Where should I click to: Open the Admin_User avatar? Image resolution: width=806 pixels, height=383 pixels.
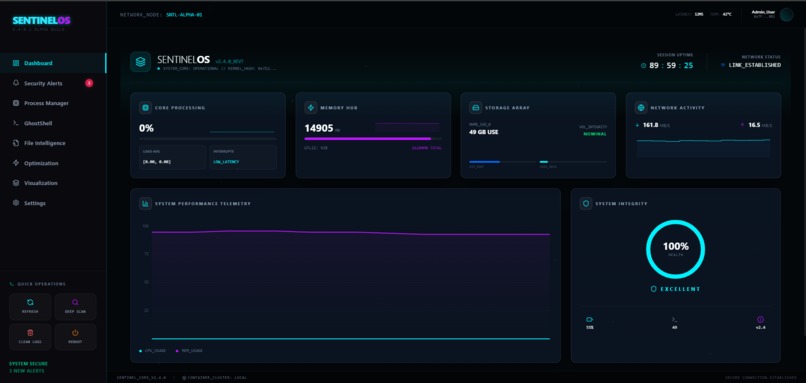coord(786,14)
